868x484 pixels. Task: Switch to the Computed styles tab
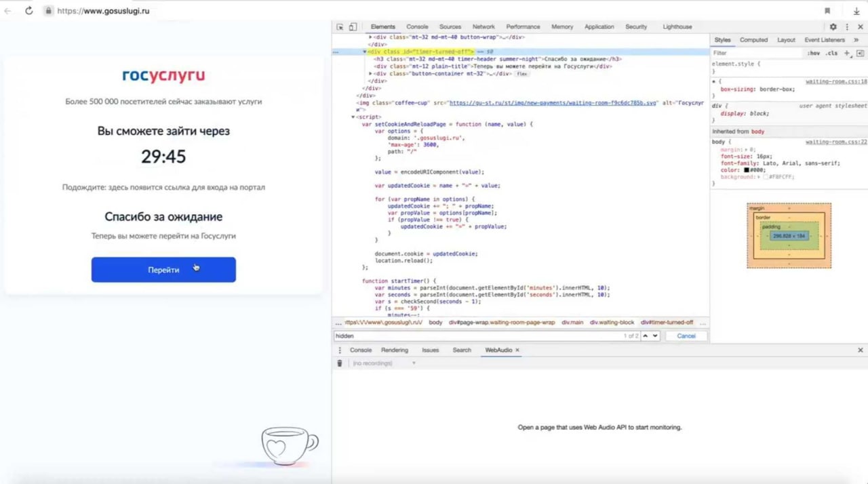[x=753, y=40]
